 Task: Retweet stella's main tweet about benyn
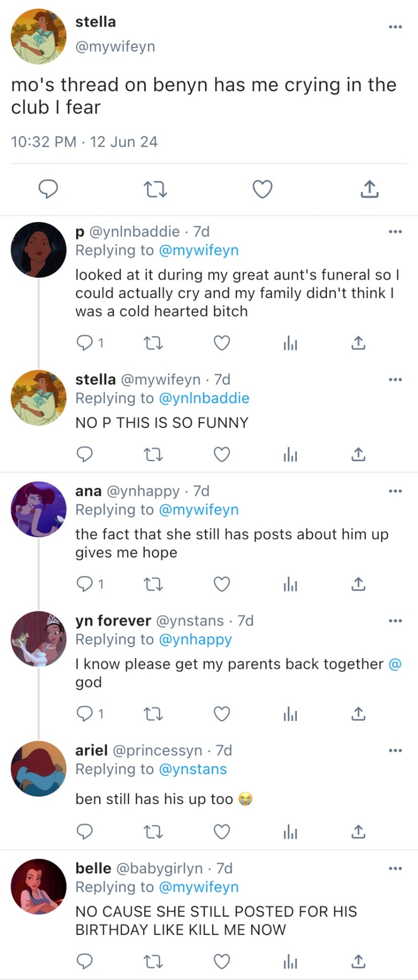155,189
